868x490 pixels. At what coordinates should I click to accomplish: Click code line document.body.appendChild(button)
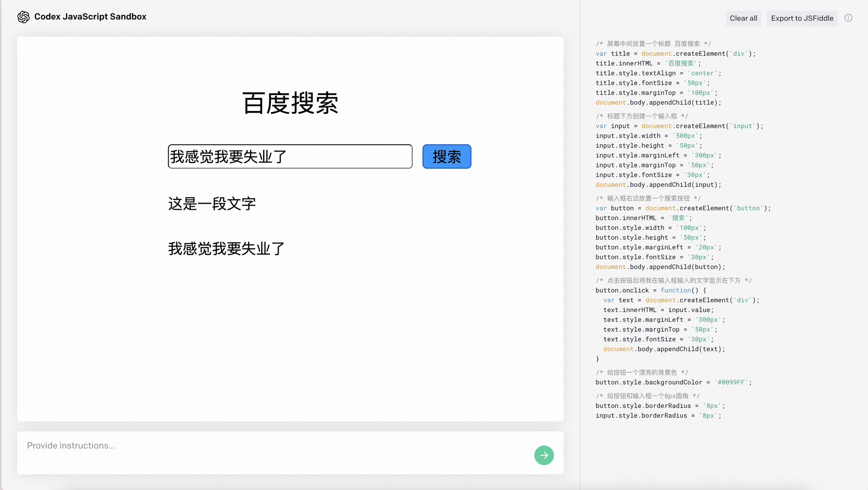660,267
